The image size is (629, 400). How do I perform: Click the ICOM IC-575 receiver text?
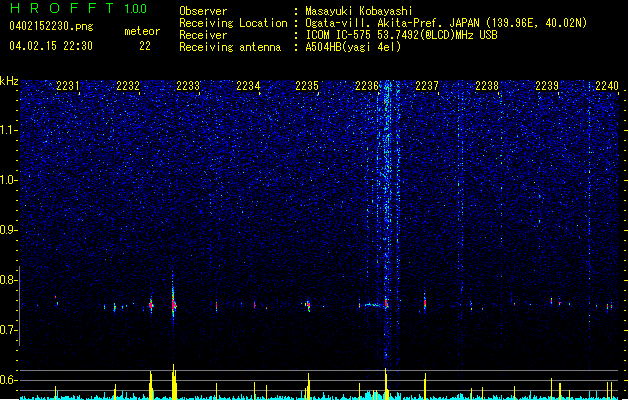[x=401, y=35]
